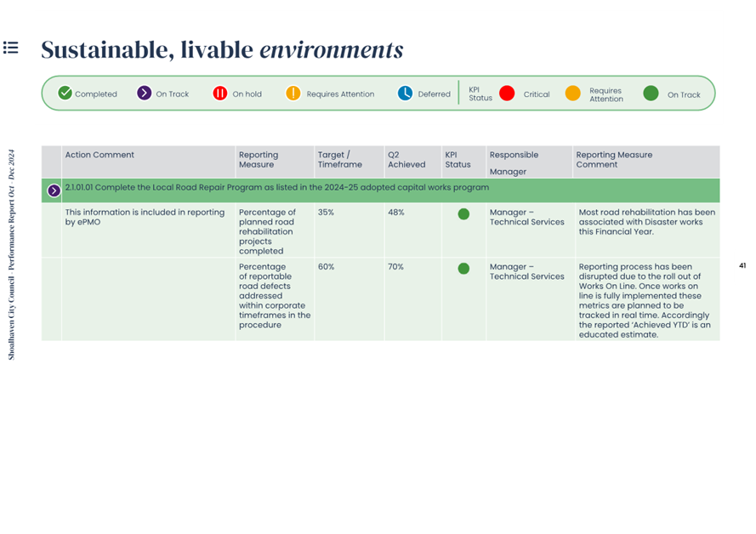Screen dimensions: 756x534
Task: Click the page number 41
Action: tap(742, 266)
